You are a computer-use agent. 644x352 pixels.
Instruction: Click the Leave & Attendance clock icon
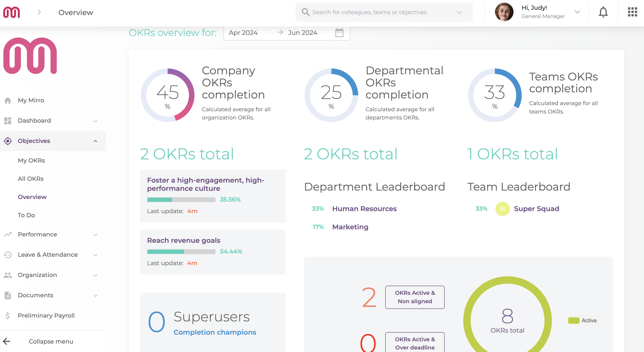click(x=8, y=255)
